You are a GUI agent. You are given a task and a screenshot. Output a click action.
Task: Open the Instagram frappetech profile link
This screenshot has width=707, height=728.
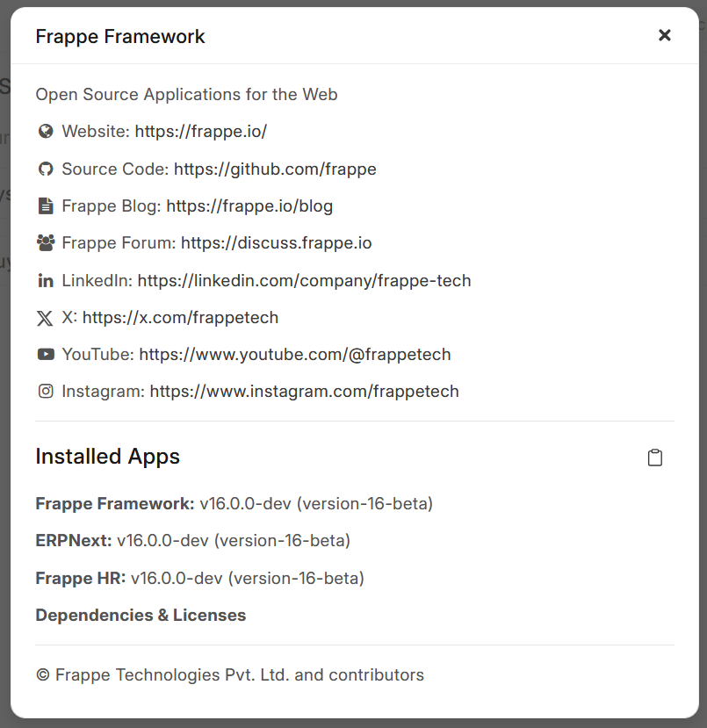tap(304, 392)
